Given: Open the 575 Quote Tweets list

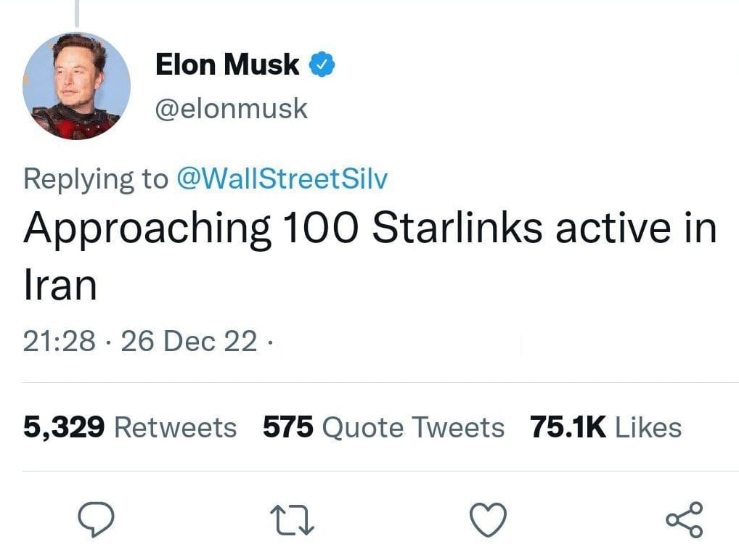Looking at the screenshot, I should tap(383, 427).
